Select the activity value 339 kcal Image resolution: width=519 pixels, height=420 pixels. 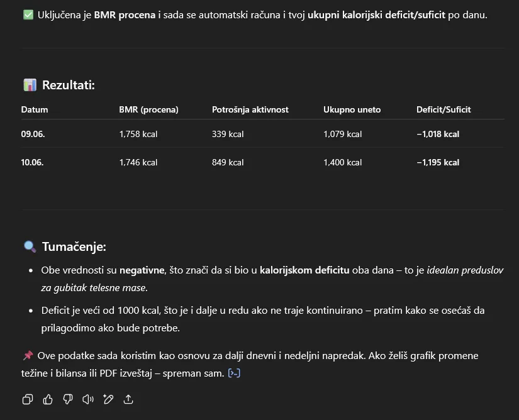coord(228,135)
